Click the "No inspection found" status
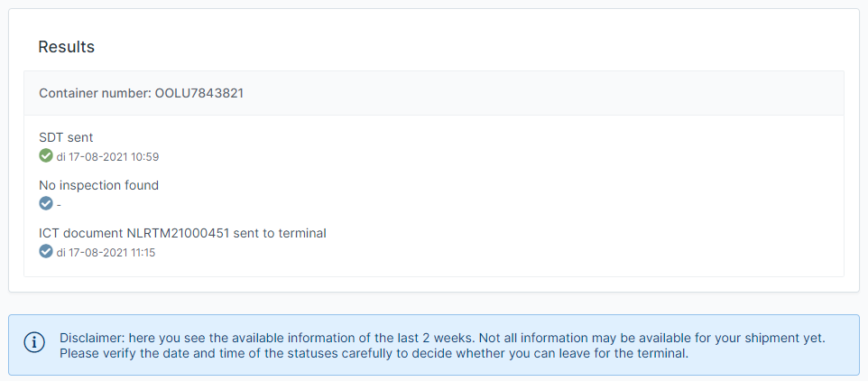Viewport: 868px width, 391px height. tap(98, 185)
